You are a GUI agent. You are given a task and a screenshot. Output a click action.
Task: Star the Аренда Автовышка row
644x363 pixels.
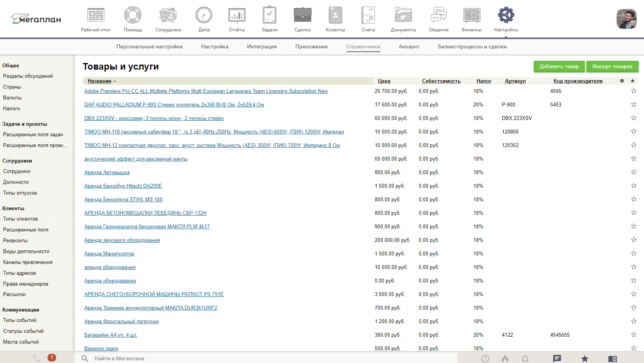[x=634, y=172]
